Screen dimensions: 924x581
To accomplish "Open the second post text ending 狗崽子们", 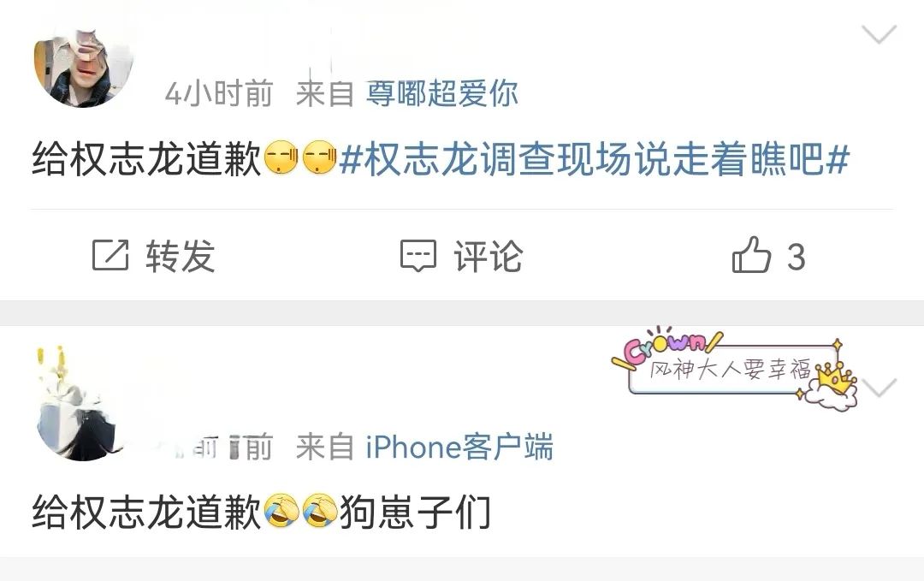I will pyautogui.click(x=262, y=512).
